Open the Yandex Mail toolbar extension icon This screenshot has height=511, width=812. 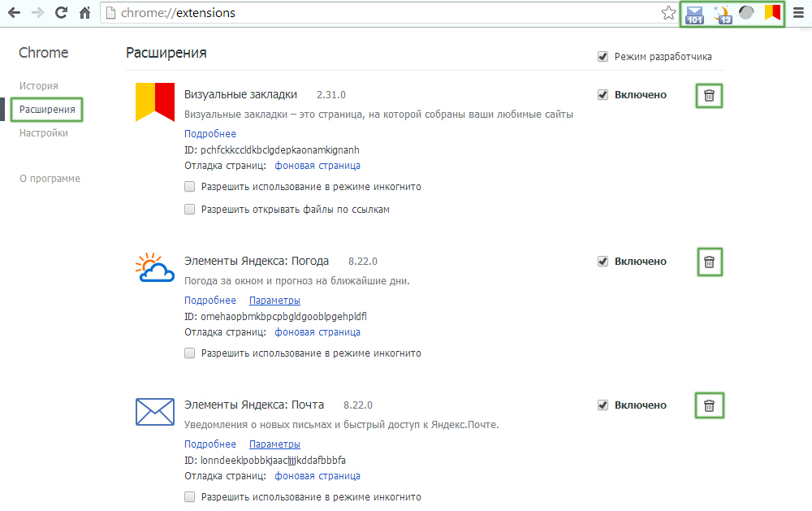click(694, 15)
